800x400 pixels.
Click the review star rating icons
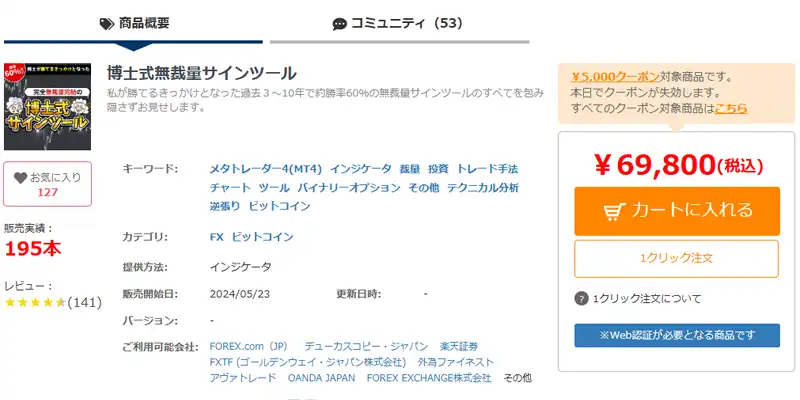pyautogui.click(x=35, y=303)
